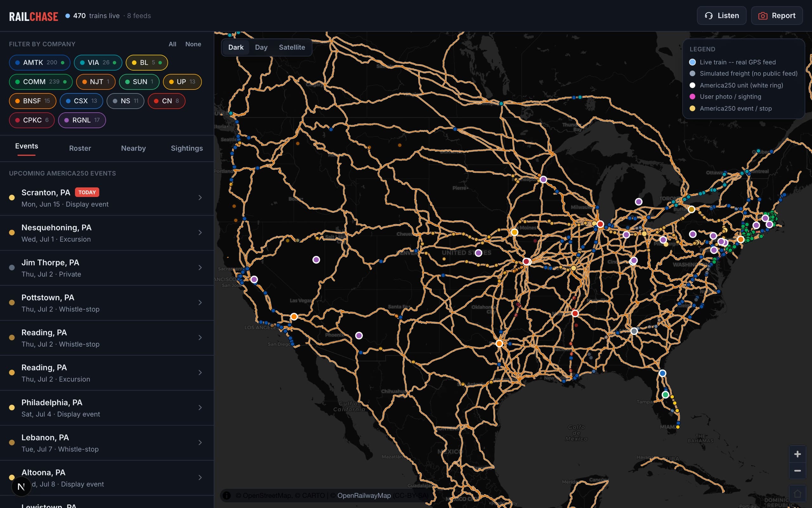Image resolution: width=812 pixels, height=508 pixels.
Task: Select All companies filter
Action: coord(173,44)
